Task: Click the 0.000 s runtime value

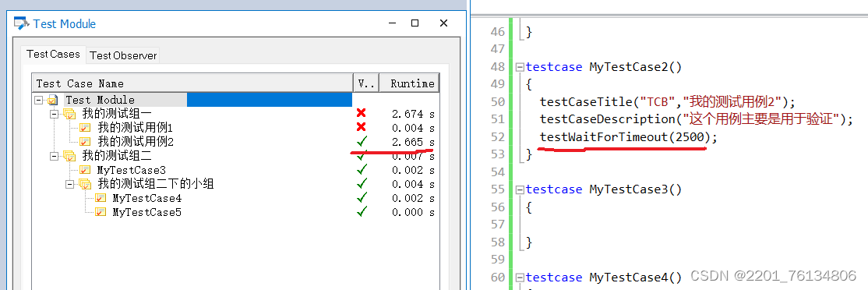Action: click(413, 212)
